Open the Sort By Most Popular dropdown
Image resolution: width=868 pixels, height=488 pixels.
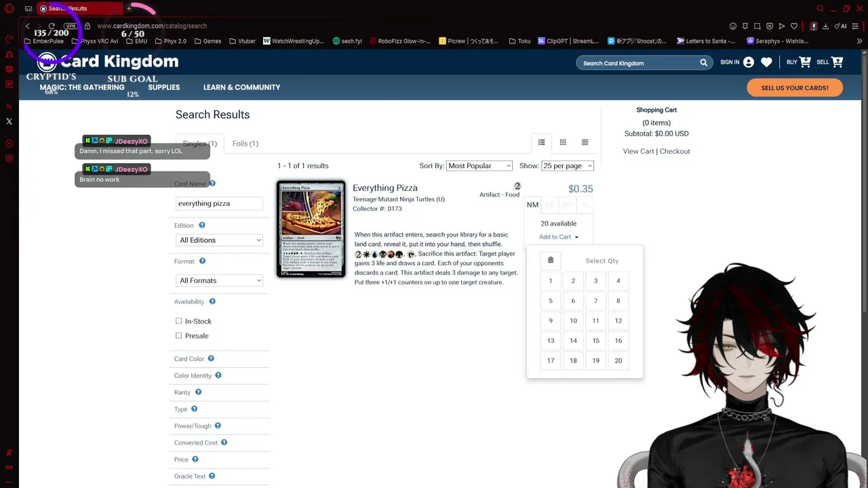(x=479, y=166)
